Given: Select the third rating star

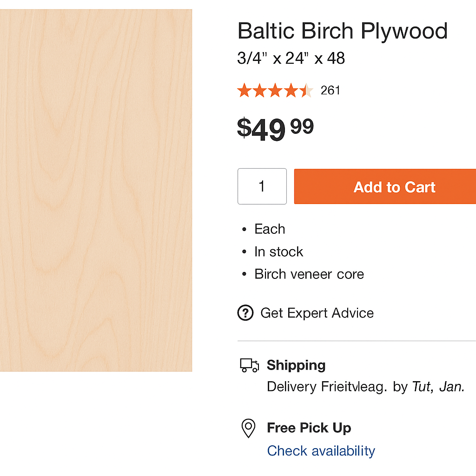Looking at the screenshot, I should (x=276, y=90).
